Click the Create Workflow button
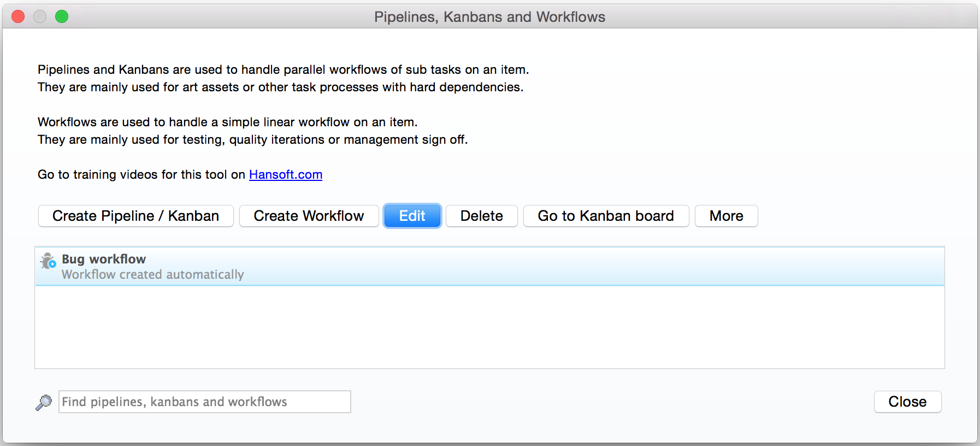 point(309,216)
